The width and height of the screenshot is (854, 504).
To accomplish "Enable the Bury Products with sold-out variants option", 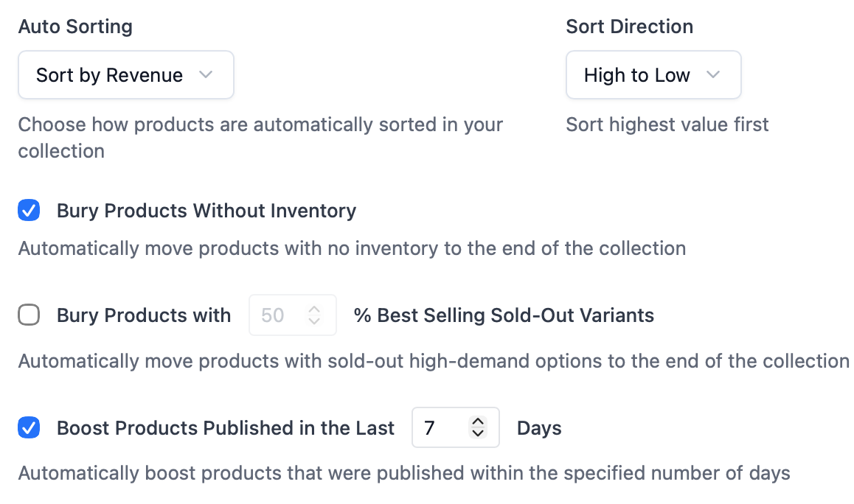I will tap(28, 315).
